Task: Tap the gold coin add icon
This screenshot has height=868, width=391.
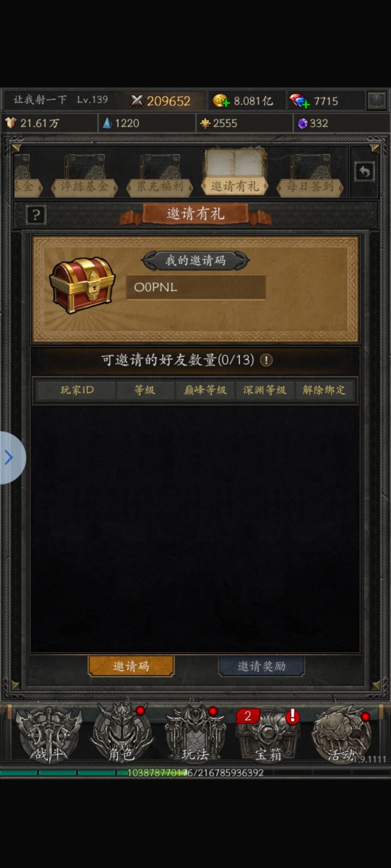Action: click(x=221, y=101)
